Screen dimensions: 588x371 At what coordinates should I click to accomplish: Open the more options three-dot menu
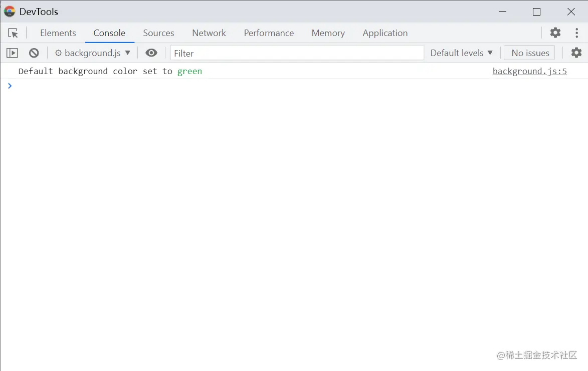[577, 33]
